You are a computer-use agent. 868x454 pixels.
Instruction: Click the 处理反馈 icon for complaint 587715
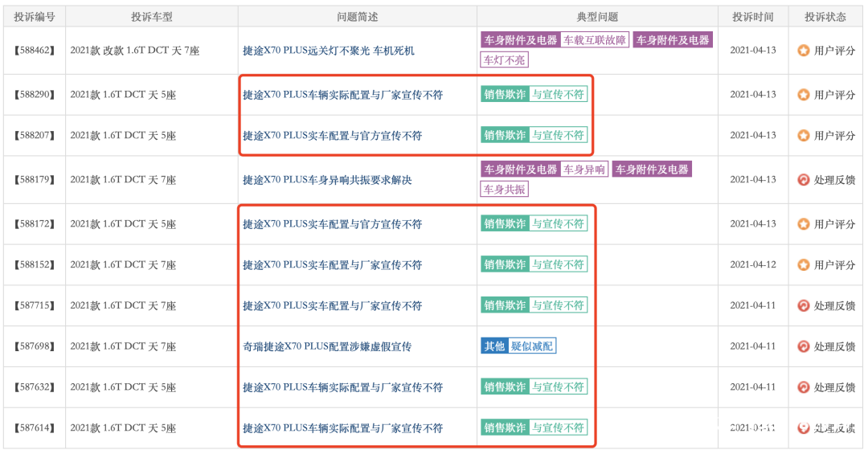pyautogui.click(x=803, y=306)
